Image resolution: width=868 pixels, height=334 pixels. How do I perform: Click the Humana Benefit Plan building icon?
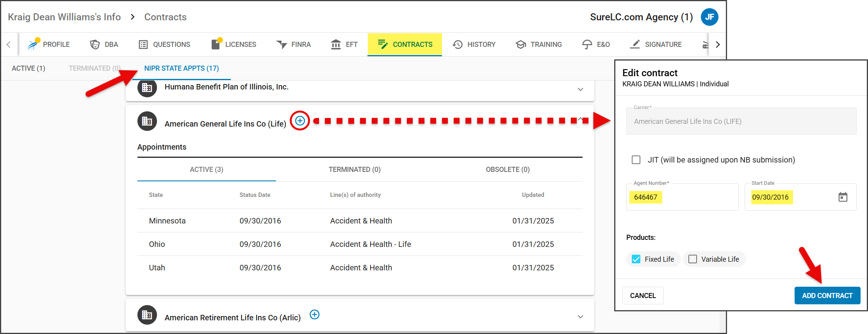tap(147, 88)
